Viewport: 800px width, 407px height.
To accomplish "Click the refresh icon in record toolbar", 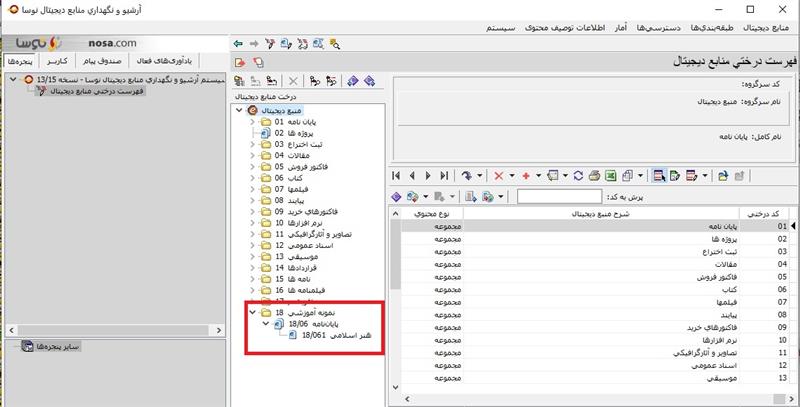I will pos(578,175).
